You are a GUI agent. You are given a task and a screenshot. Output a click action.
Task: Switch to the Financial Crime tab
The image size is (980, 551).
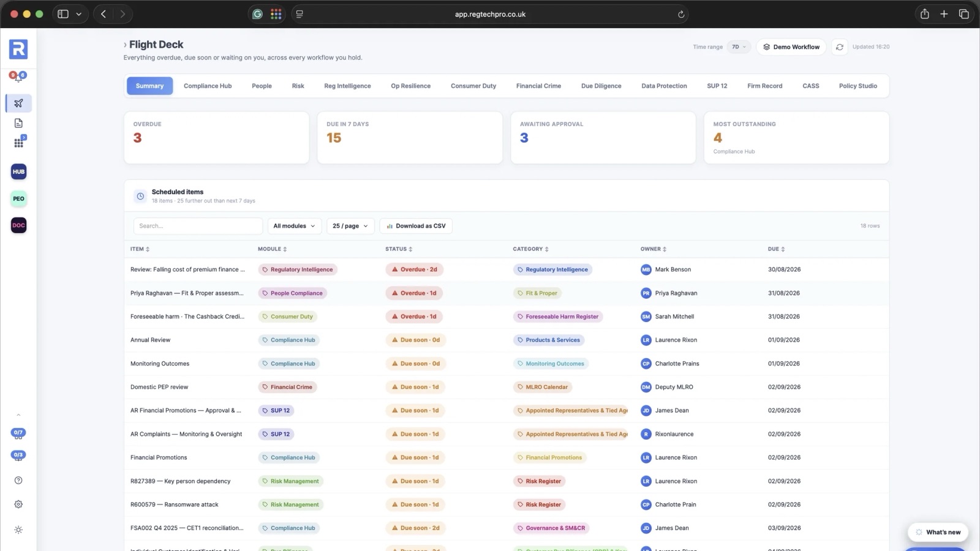(x=538, y=86)
